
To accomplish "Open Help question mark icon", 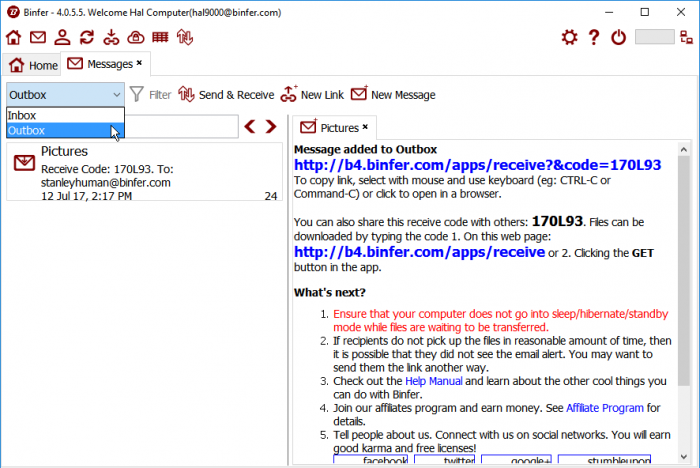I will click(x=594, y=38).
